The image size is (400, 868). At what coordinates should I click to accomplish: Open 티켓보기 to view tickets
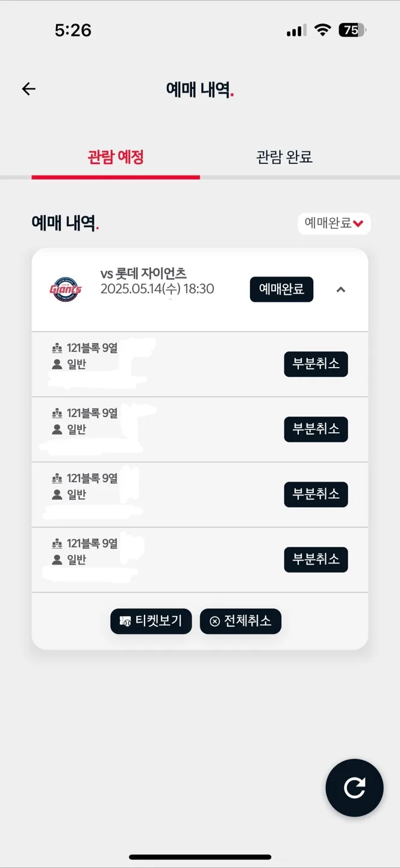point(151,621)
